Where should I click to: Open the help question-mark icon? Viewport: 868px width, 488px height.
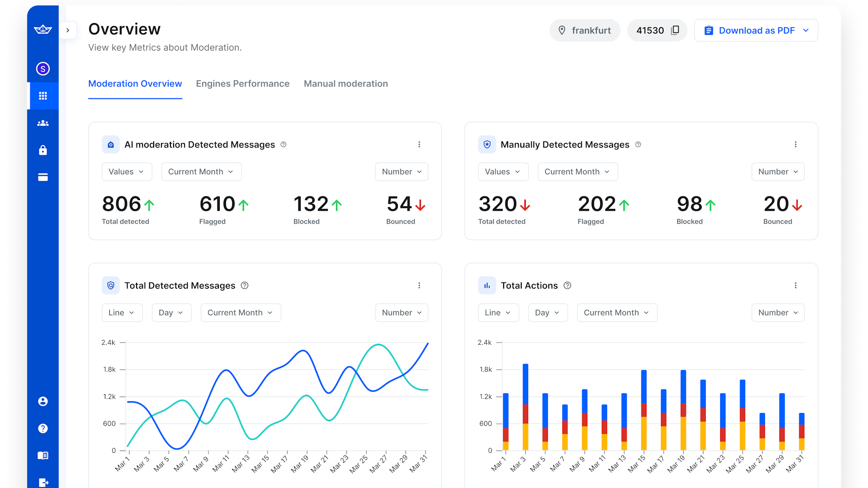pos(42,428)
